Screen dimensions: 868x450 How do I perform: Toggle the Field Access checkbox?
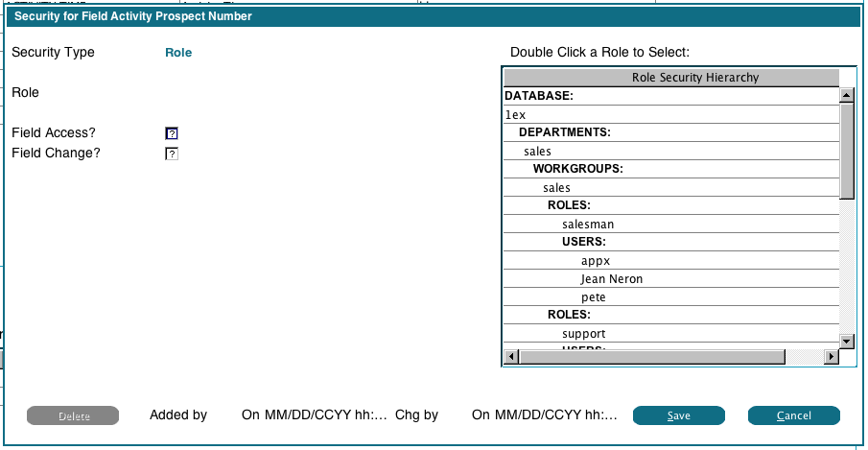(173, 133)
